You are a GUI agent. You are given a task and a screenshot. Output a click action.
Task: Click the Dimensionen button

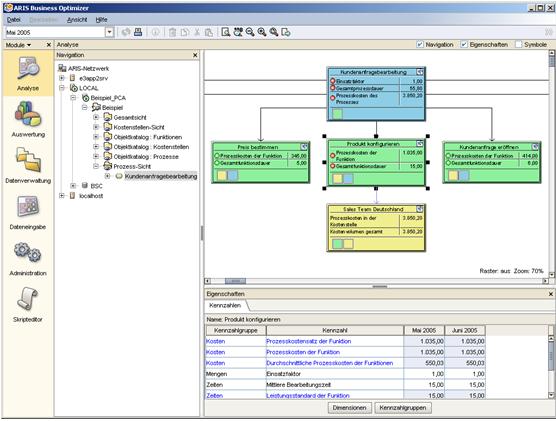point(349,408)
